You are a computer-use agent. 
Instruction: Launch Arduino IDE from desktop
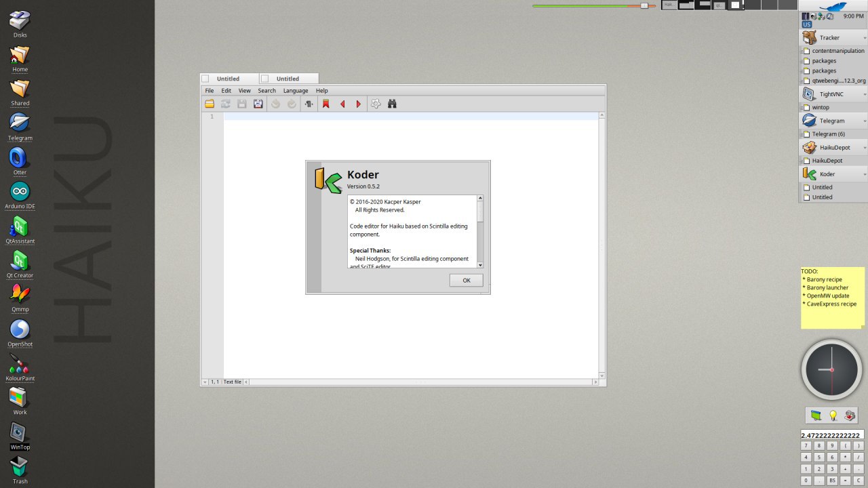coord(20,195)
